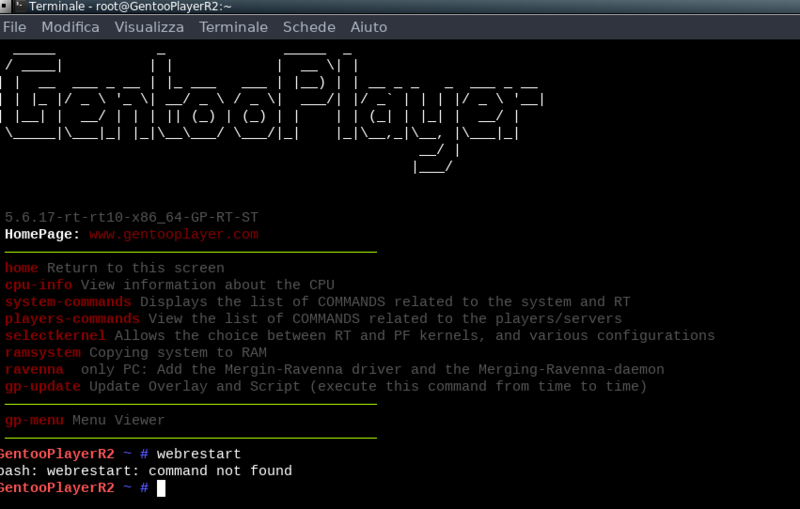Open the Aiuto menu

pos(368,27)
